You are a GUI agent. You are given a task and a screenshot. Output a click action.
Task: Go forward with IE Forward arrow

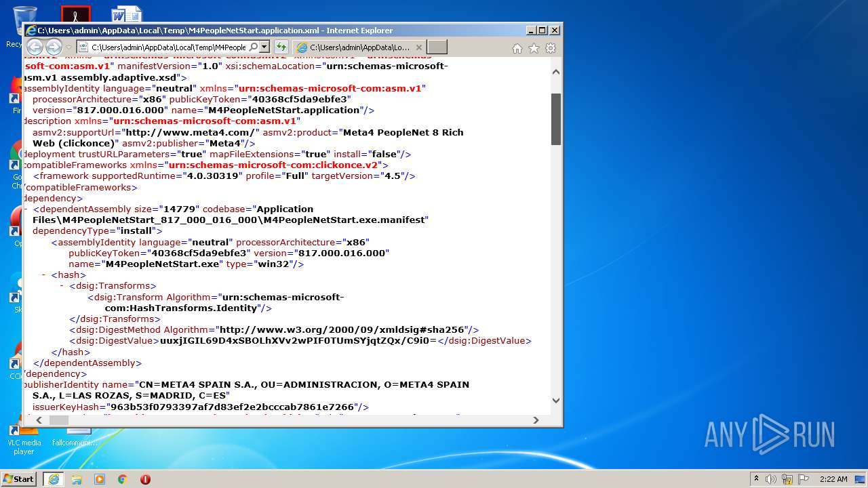54,47
